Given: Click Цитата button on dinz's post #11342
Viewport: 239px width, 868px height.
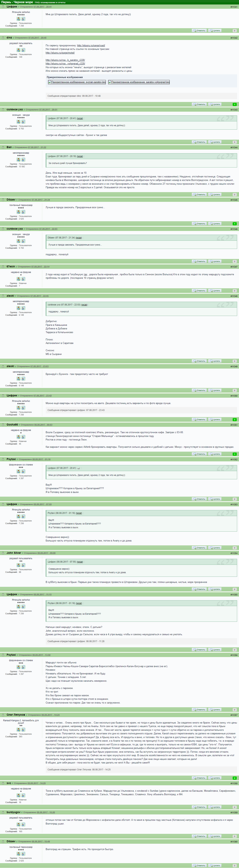Looking at the screenshot, I should pos(215,104).
